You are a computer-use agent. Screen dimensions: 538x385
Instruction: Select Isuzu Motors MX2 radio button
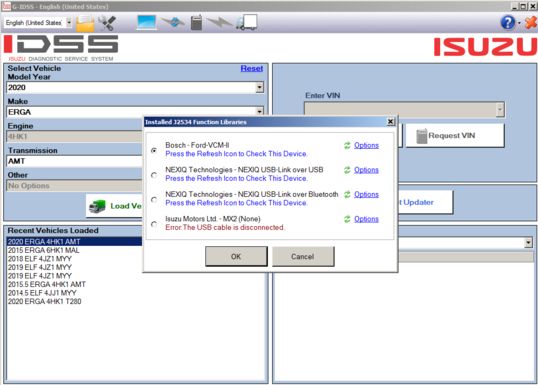154,224
